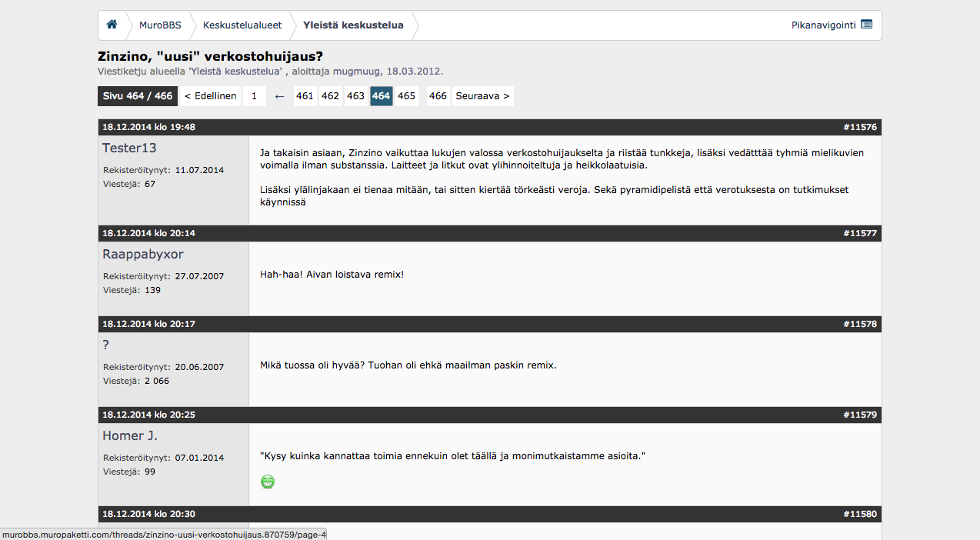Image resolution: width=980 pixels, height=540 pixels.
Task: Jump to the last page 466
Action: [438, 95]
